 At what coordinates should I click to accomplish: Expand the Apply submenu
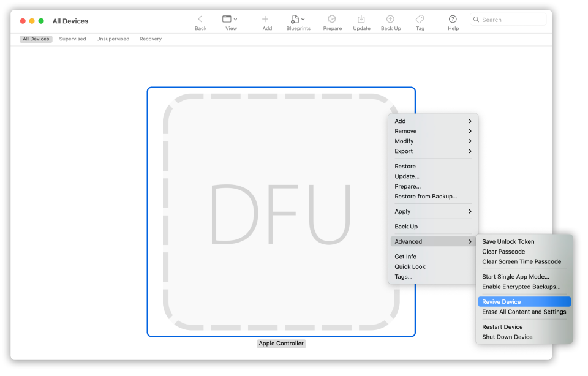[x=470, y=211]
